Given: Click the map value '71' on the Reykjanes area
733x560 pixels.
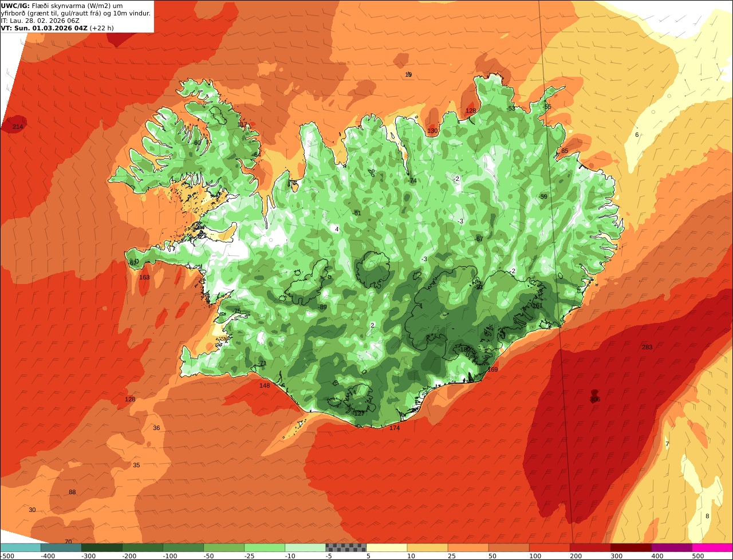Looking at the screenshot, I should click(263, 364).
